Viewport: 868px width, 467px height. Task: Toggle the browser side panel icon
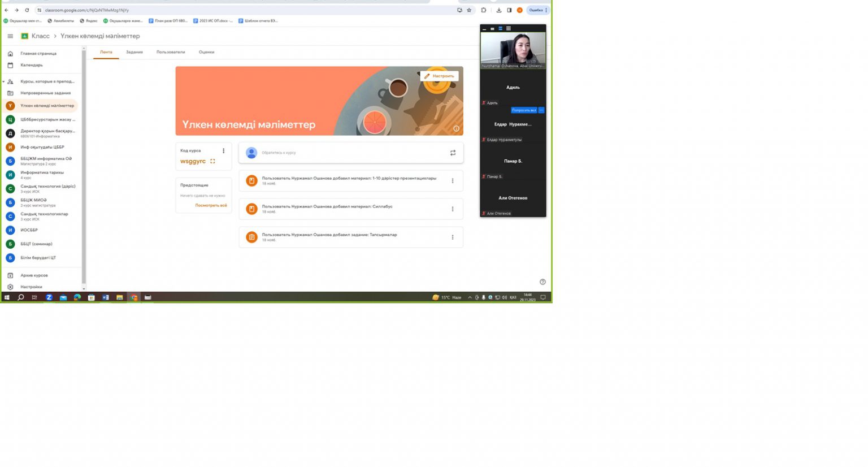(509, 10)
